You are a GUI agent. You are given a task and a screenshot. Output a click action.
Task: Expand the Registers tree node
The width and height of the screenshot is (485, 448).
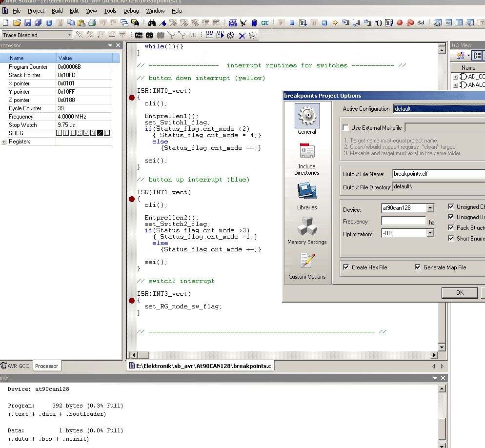[4, 142]
